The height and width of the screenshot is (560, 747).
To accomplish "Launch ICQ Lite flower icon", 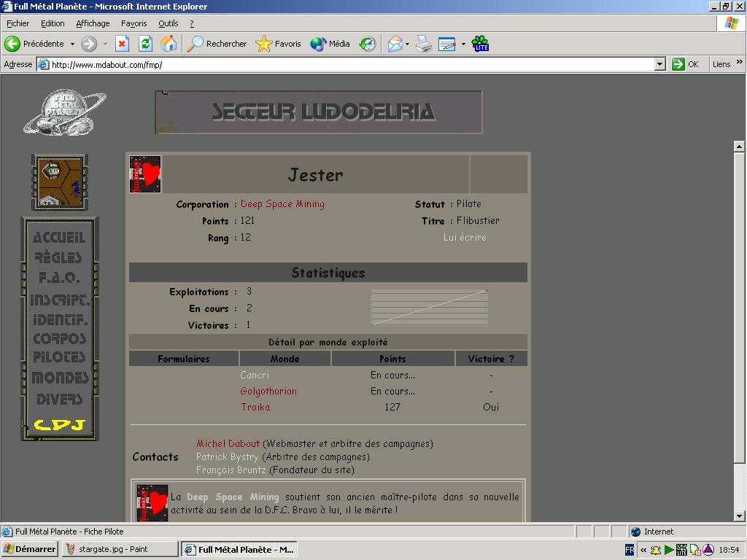I will 480,44.
